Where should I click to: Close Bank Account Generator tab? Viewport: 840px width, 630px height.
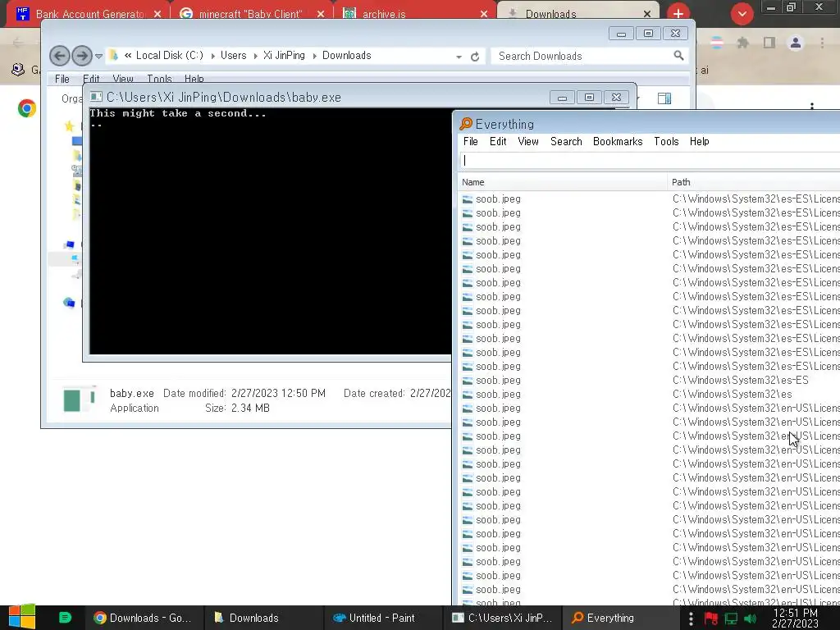pyautogui.click(x=157, y=14)
